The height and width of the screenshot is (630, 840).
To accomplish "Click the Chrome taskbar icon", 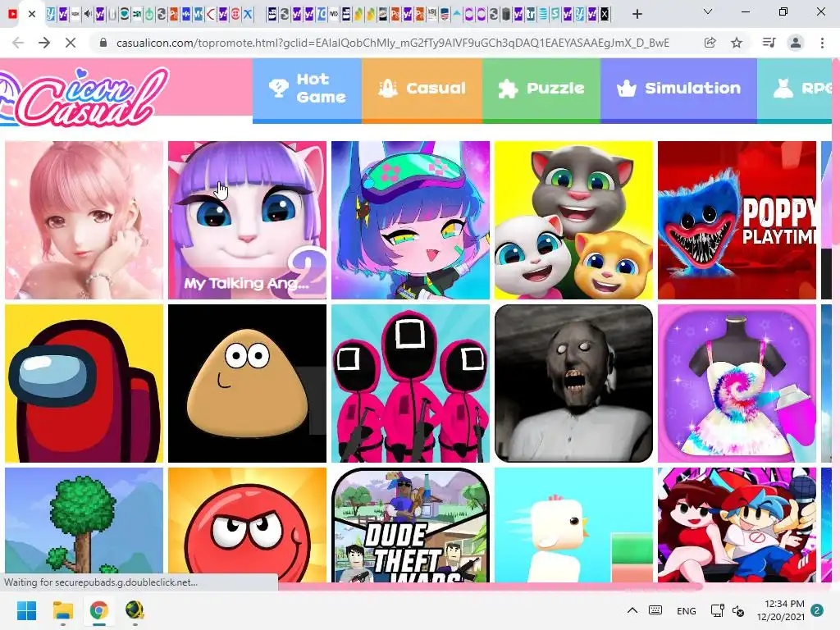I will point(99,610).
